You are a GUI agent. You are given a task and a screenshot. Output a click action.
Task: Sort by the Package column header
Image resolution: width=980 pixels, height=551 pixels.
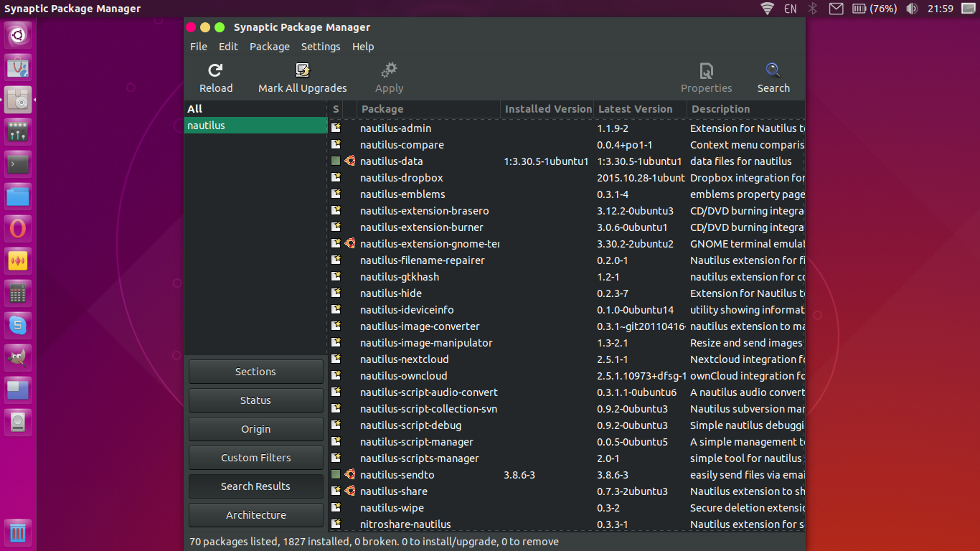tap(428, 109)
